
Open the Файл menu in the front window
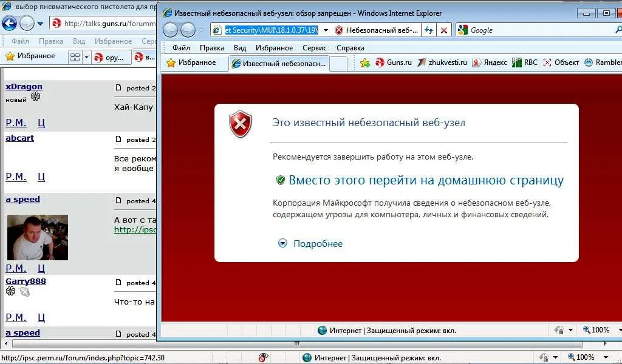click(x=181, y=48)
